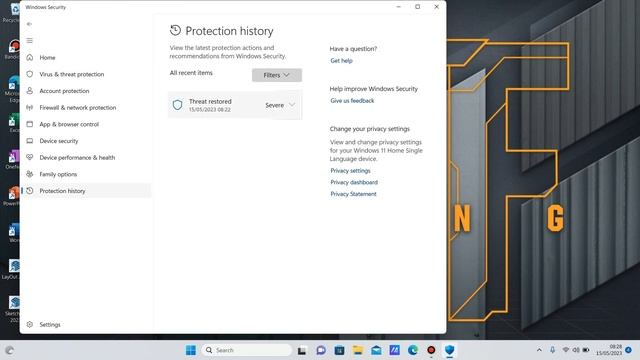Viewport: 640px width, 360px height.
Task: Click the taskbar Search box
Action: 247,350
